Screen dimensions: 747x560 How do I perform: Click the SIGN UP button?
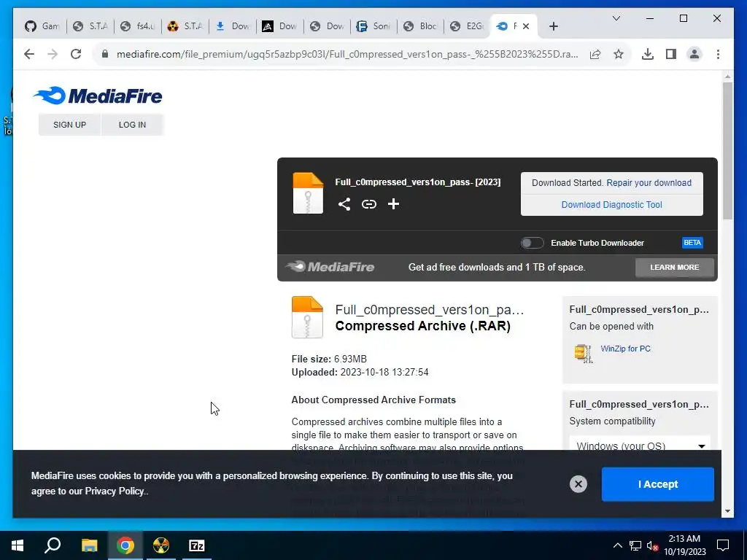69,125
